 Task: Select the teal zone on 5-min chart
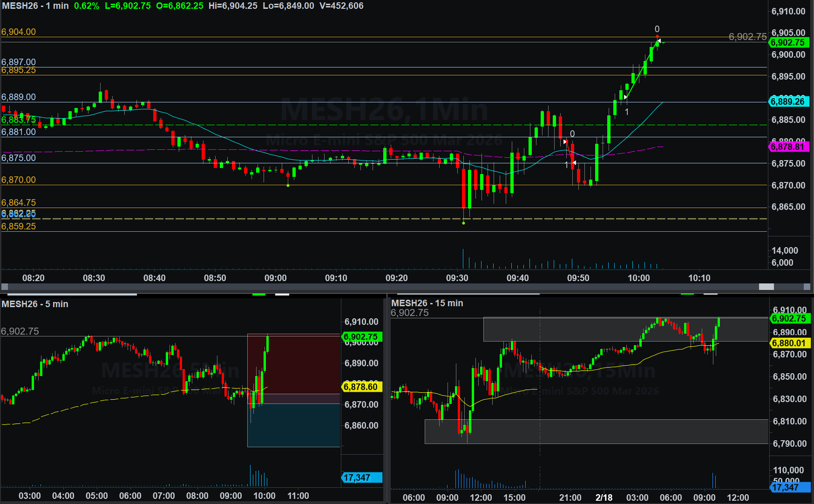coord(293,425)
